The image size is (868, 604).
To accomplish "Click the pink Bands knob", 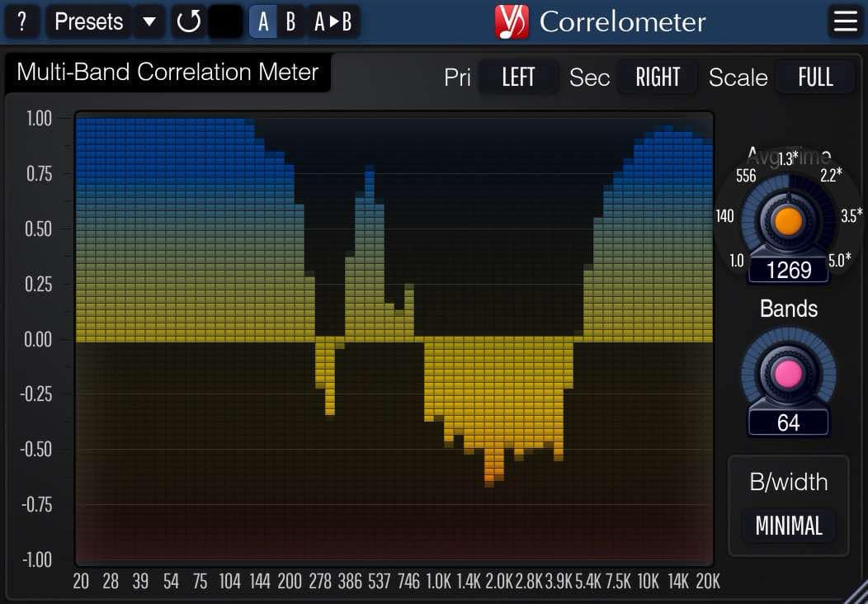I will [788, 374].
